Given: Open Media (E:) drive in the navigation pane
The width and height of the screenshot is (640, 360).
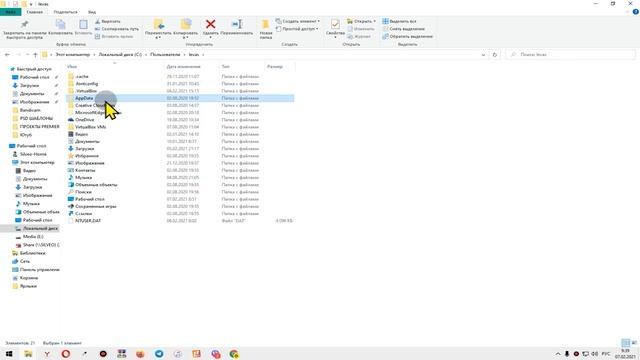Looking at the screenshot, I should point(33,237).
